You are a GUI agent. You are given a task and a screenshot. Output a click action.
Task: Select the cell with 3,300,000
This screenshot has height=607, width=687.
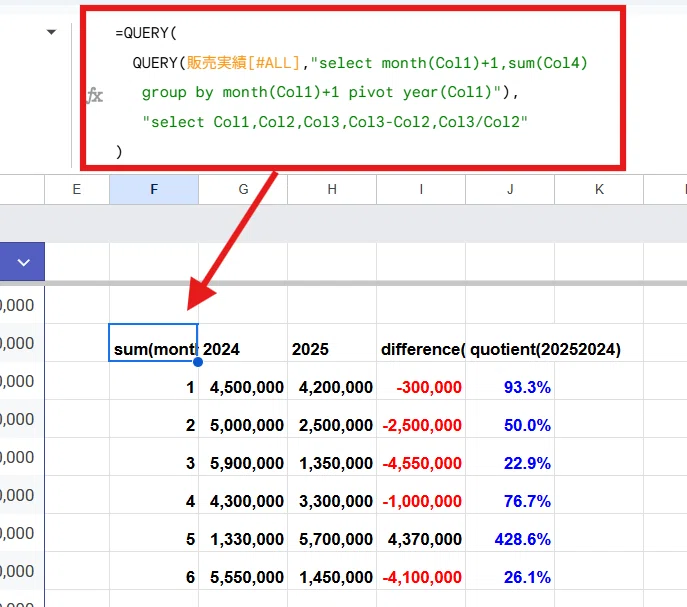click(x=332, y=495)
